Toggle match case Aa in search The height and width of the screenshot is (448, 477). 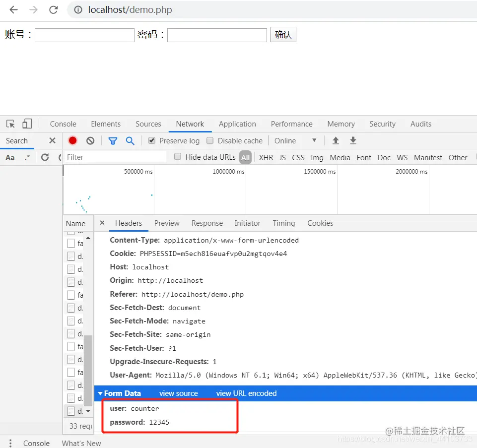[10, 158]
